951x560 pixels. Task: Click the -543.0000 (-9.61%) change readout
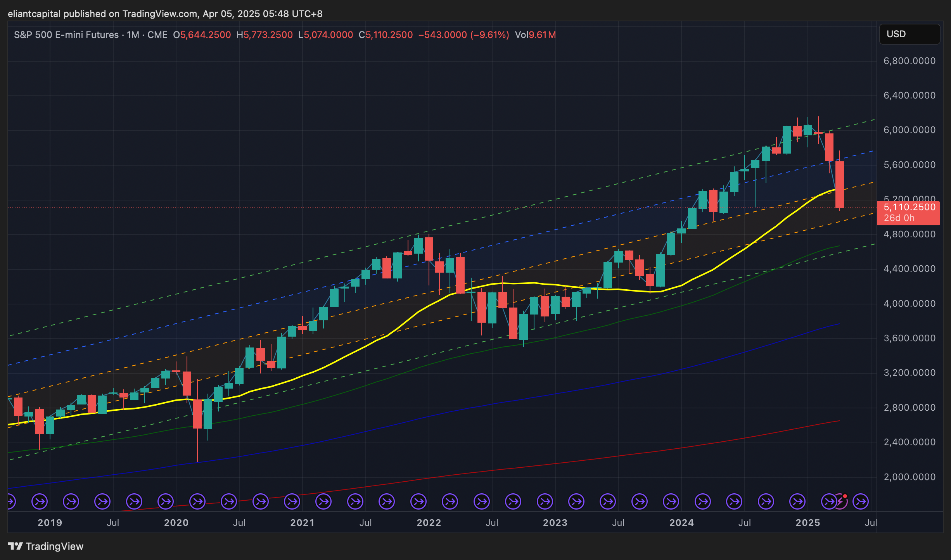pyautogui.click(x=463, y=35)
